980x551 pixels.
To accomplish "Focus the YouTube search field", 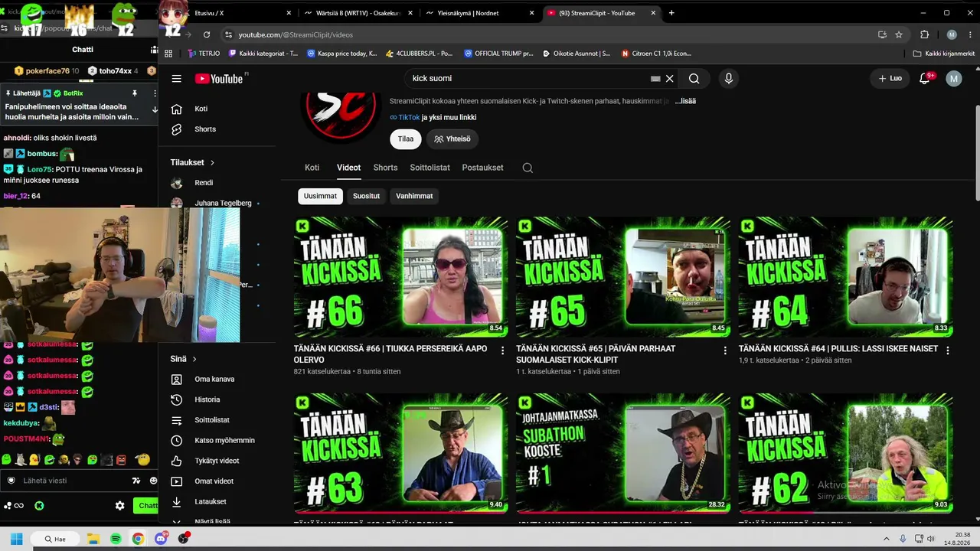I will [530, 79].
